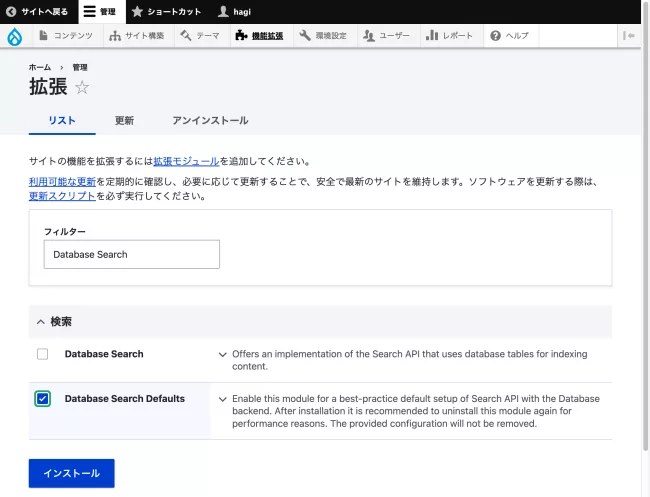
Task: Click the 環境設定 configuration icon
Action: click(305, 36)
